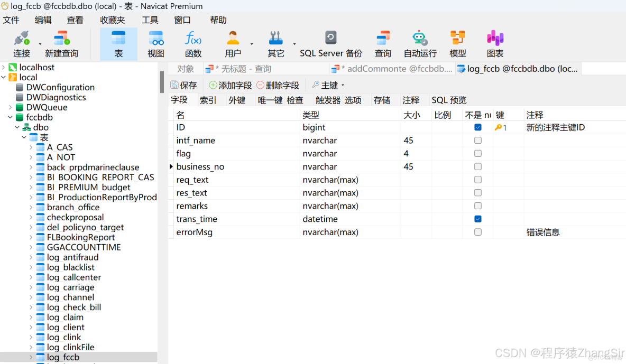The width and height of the screenshot is (626, 364).
Task: Open the 工具 (Tools) menu
Action: click(150, 20)
